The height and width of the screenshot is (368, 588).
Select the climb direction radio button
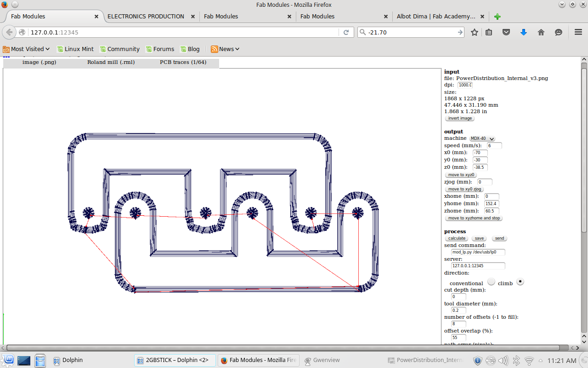click(520, 282)
